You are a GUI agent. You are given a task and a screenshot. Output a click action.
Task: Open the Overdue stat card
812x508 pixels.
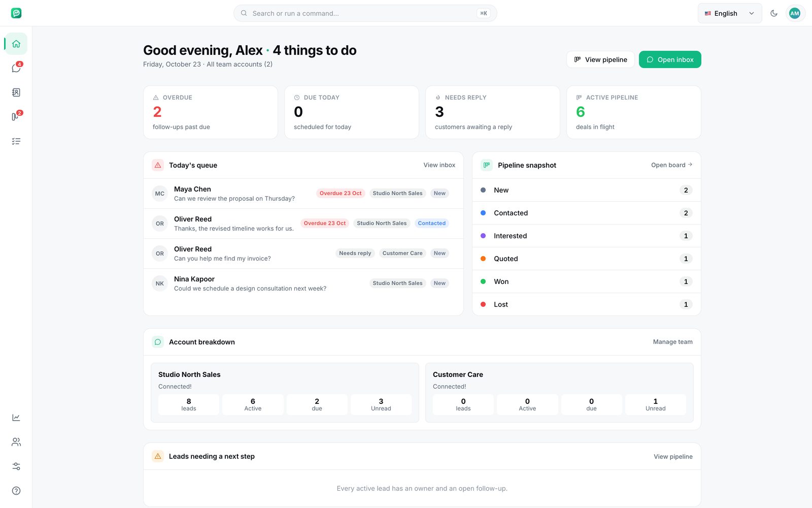211,112
